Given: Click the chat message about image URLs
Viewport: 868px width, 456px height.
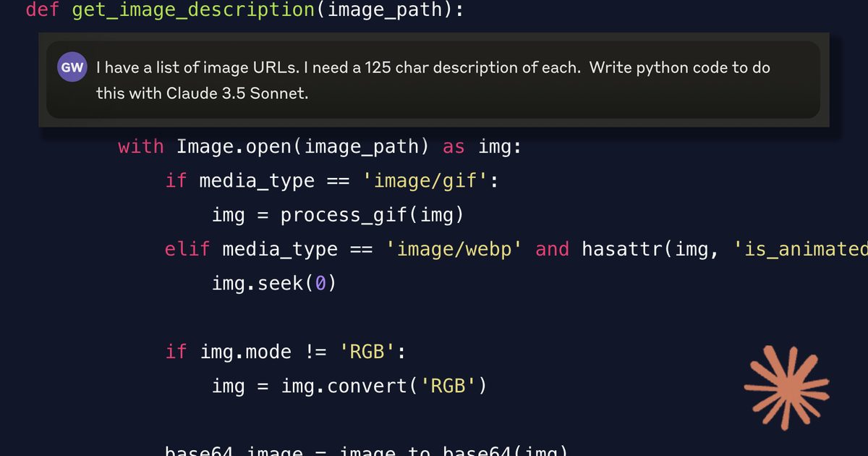Looking at the screenshot, I should (x=433, y=80).
